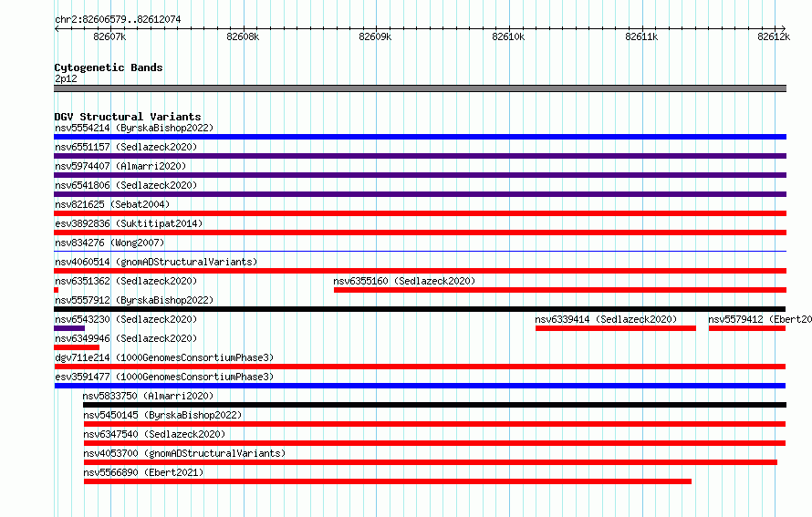The width and height of the screenshot is (812, 517).
Task: Click the thin blue line under nsv834276
Action: [x=420, y=252]
